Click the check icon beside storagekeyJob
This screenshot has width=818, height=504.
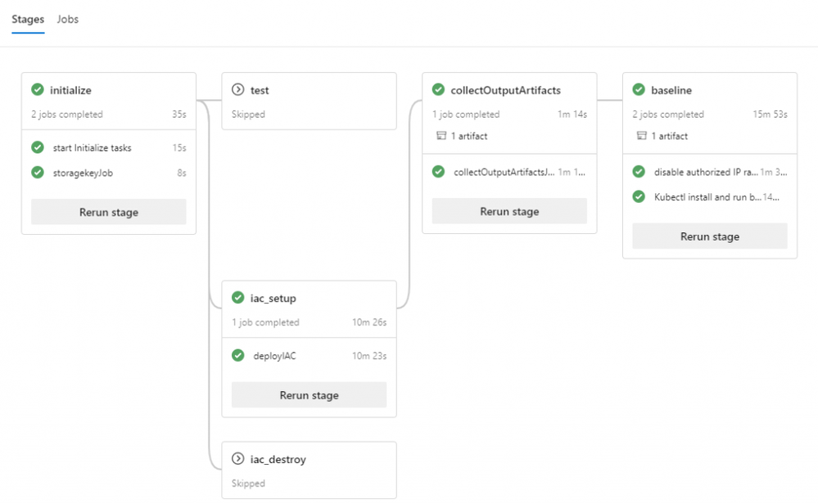click(38, 173)
